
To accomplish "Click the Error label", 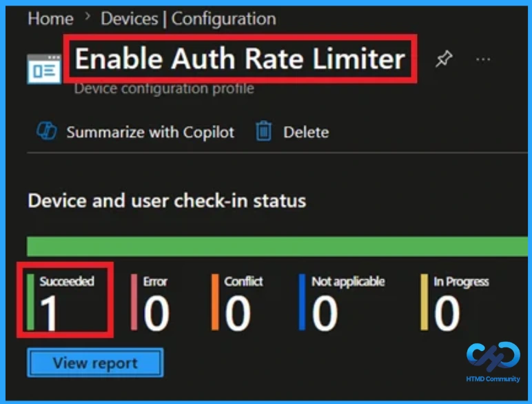I will (x=155, y=281).
